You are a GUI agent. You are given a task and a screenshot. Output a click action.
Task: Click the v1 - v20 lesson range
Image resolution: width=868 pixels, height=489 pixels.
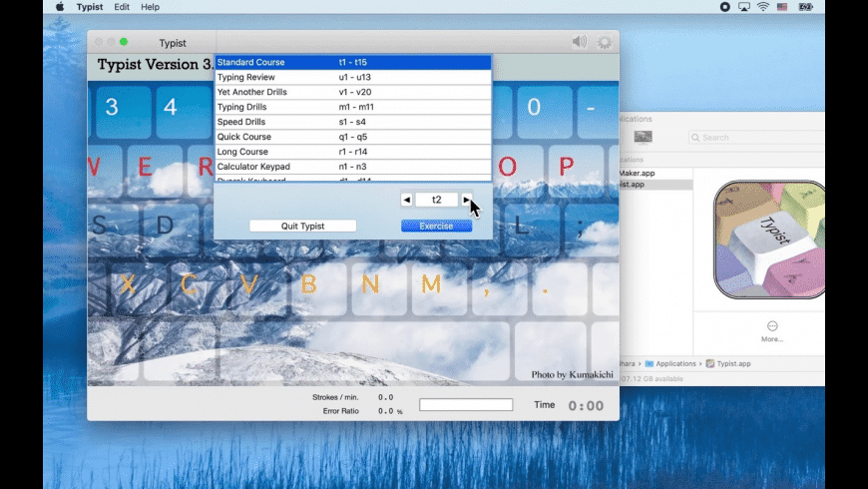[x=355, y=92]
